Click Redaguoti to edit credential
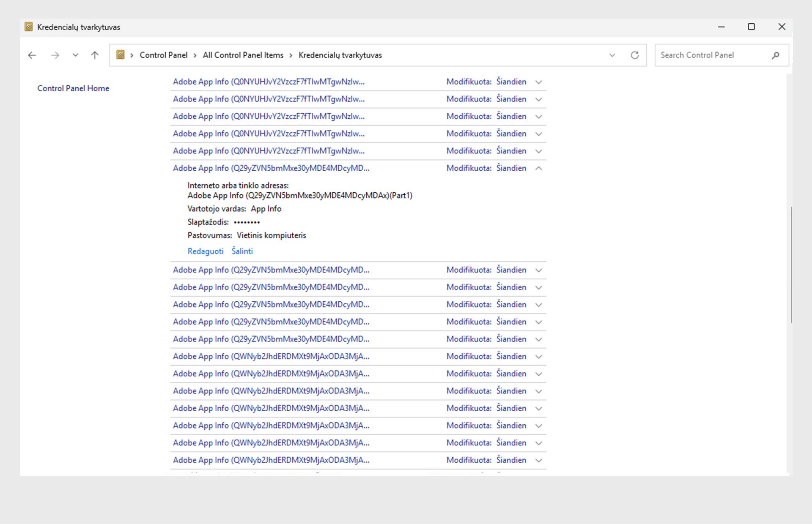812x524 pixels. [x=206, y=251]
